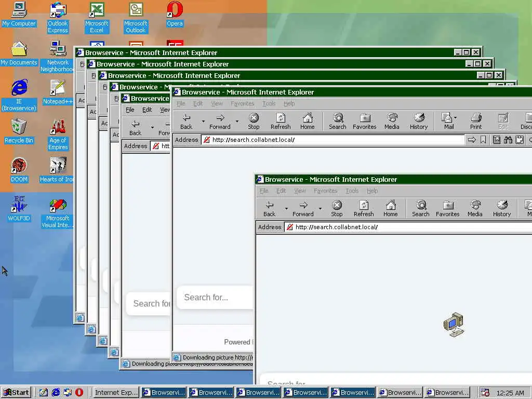Image resolution: width=532 pixels, height=399 pixels.
Task: Click the address field in the Mail-button window
Action: 333,139
